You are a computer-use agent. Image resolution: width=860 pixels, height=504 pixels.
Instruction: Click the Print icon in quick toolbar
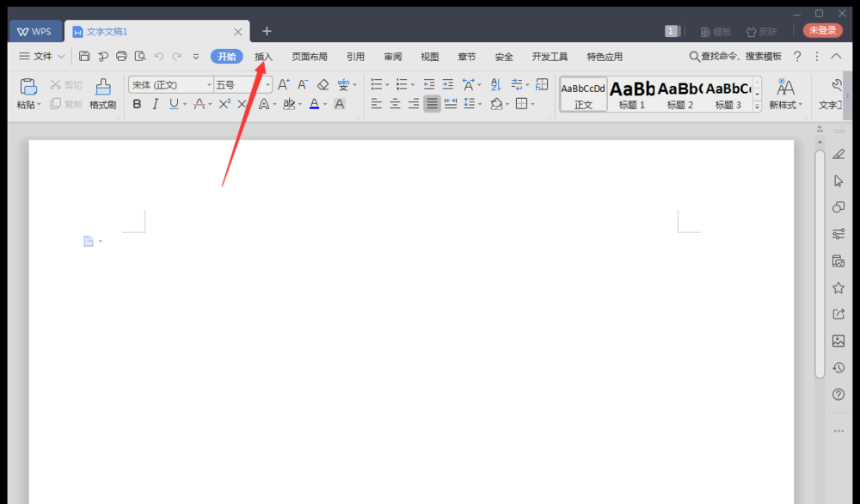121,56
